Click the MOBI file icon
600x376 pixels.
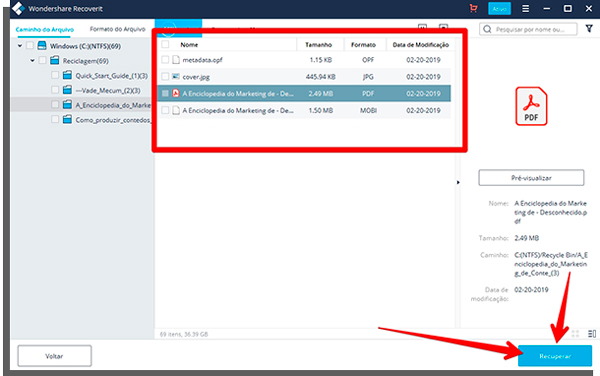176,110
